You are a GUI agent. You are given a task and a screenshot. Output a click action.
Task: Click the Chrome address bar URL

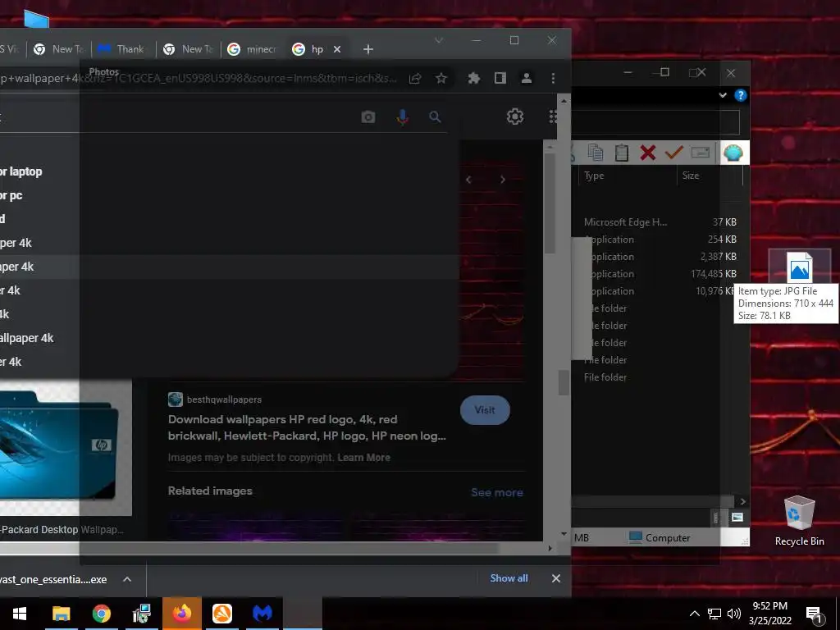pos(199,79)
